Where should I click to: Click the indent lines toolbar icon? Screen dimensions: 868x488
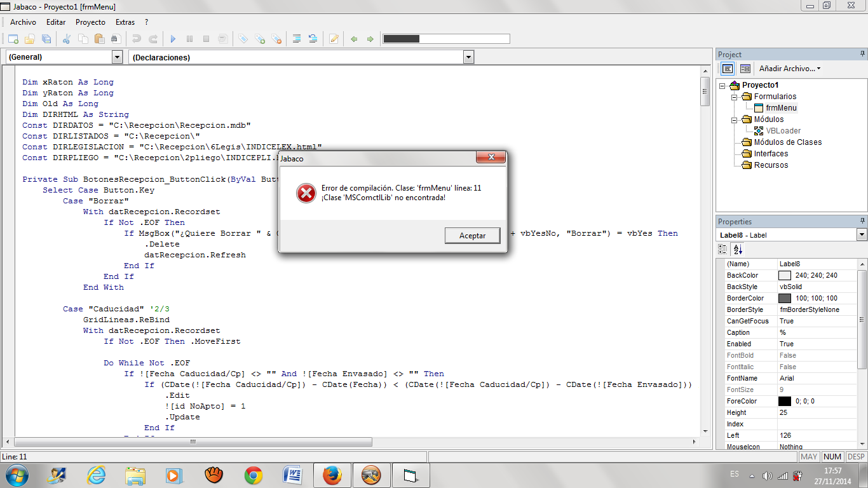[297, 39]
